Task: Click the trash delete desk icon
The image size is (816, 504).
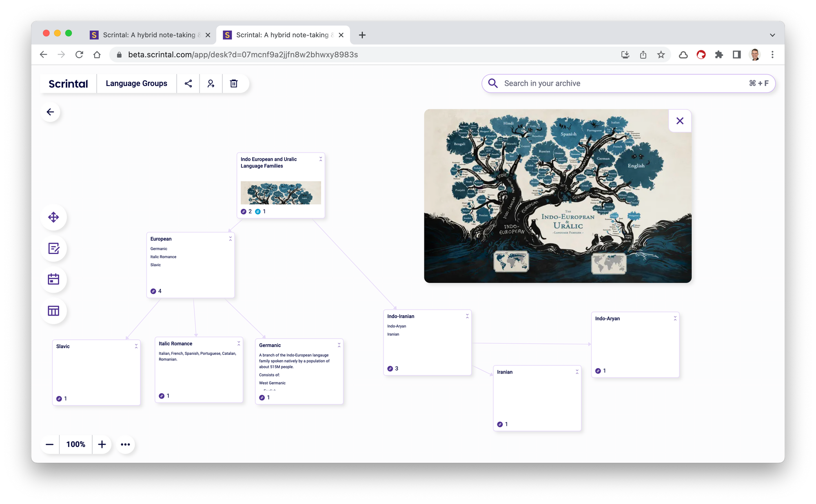Action: pyautogui.click(x=234, y=84)
